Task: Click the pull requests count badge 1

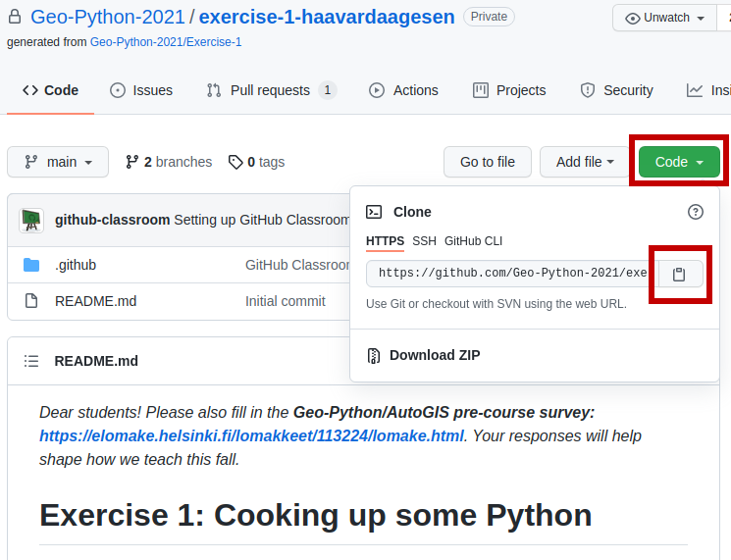Action: pyautogui.click(x=328, y=90)
